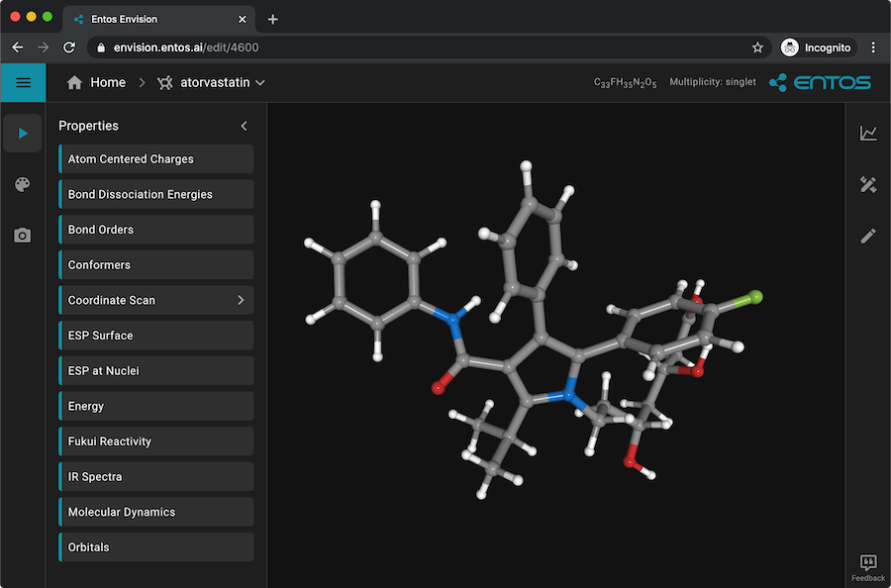Click the Properties panel heading
891x588 pixels.
tap(89, 126)
